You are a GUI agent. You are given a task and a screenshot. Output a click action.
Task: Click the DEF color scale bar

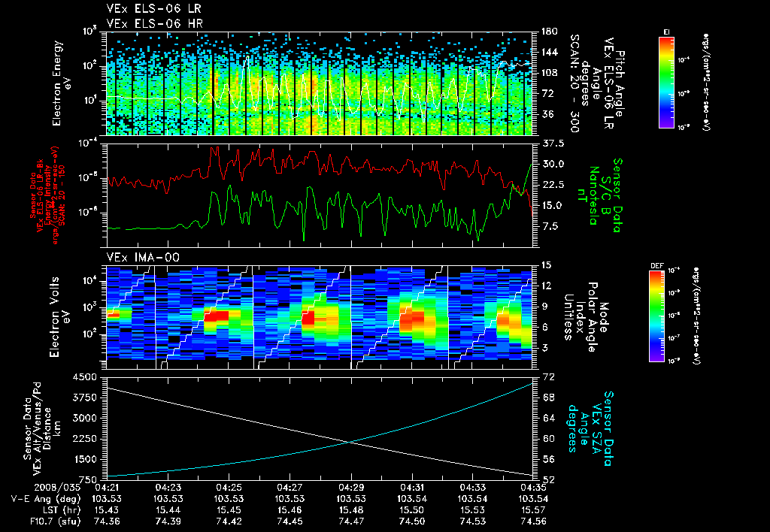point(657,316)
